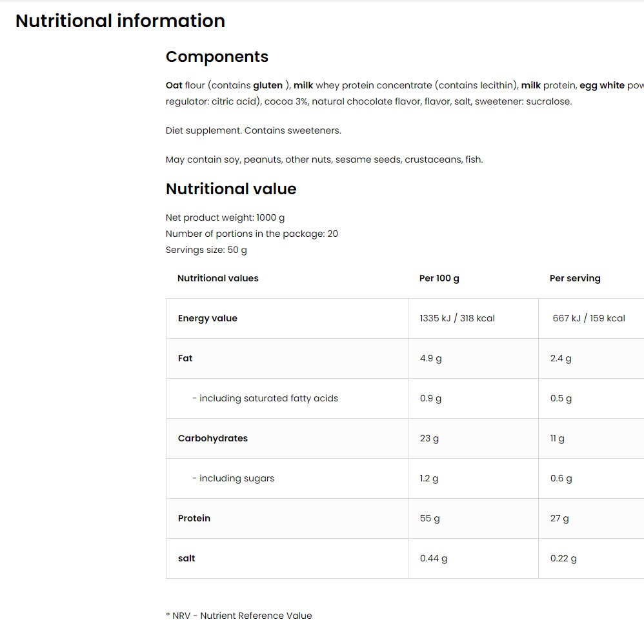This screenshot has width=644, height=644.
Task: Select the Carbohydrates row label
Action: pyautogui.click(x=213, y=438)
